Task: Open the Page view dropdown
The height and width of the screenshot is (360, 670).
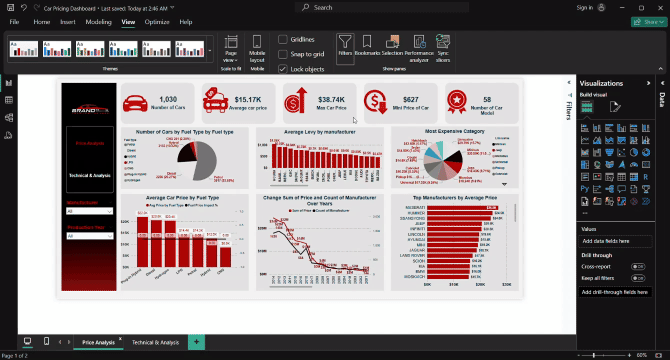Action: click(231, 49)
